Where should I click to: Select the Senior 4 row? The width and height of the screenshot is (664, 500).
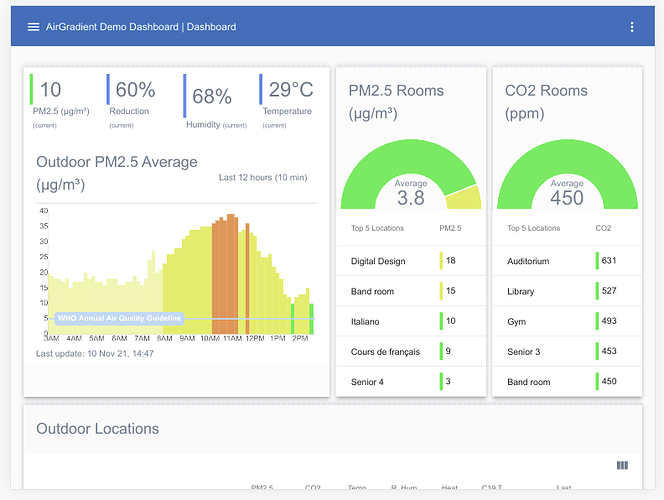(411, 381)
